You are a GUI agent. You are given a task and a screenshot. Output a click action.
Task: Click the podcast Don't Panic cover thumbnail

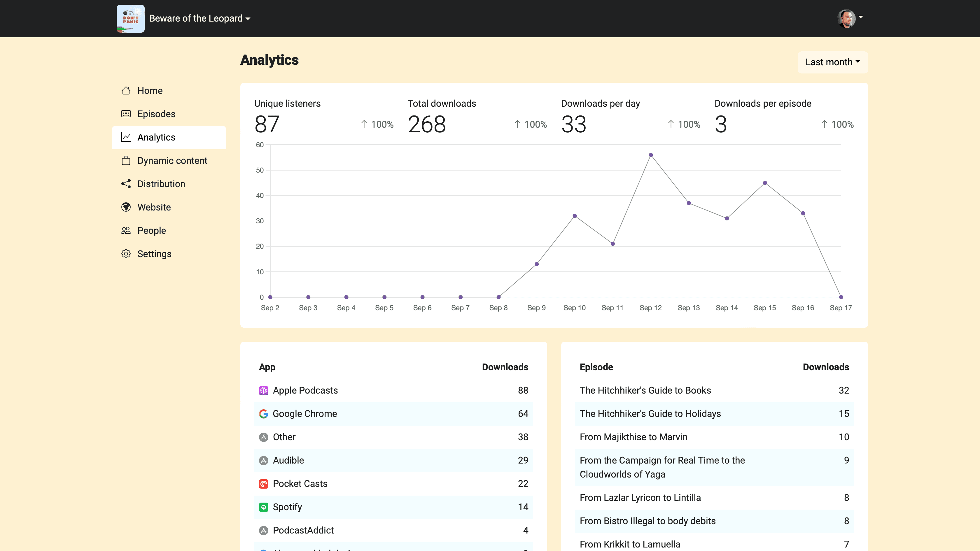[x=130, y=18]
